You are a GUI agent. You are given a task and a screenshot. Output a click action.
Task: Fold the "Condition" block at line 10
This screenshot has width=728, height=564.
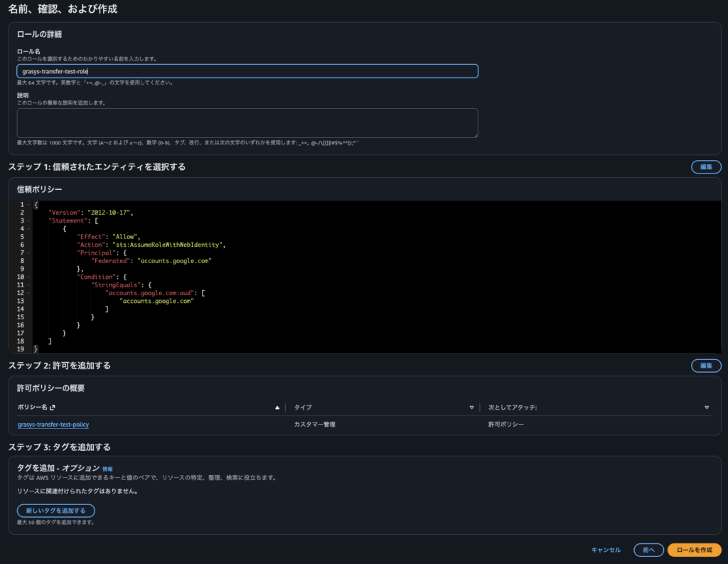pos(28,277)
